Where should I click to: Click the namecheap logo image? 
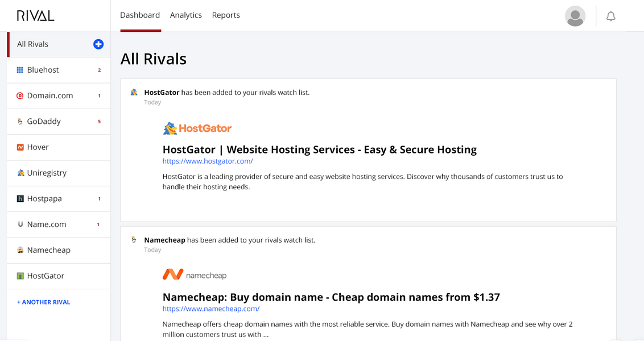(x=195, y=275)
